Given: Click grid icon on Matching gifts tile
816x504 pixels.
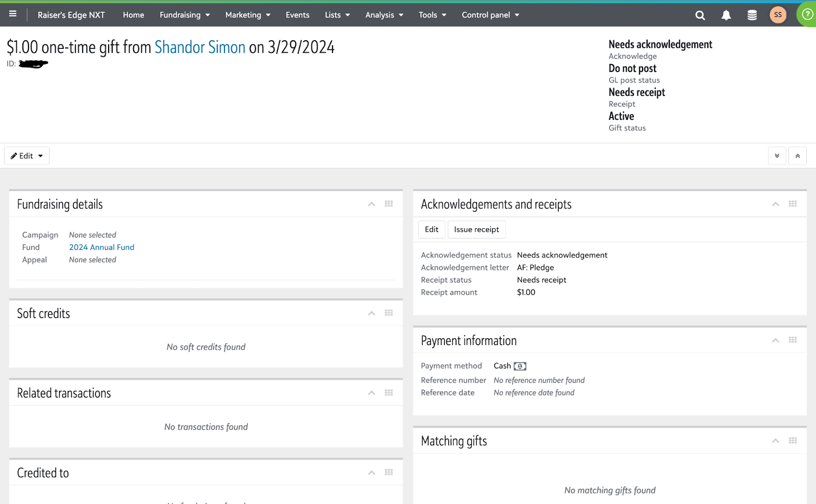Looking at the screenshot, I should [793, 440].
